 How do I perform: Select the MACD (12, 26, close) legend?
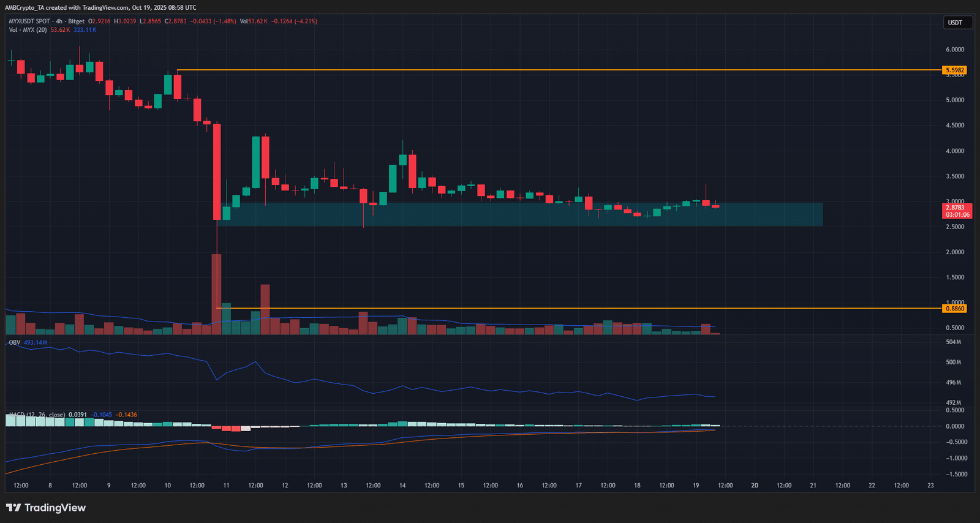point(37,415)
